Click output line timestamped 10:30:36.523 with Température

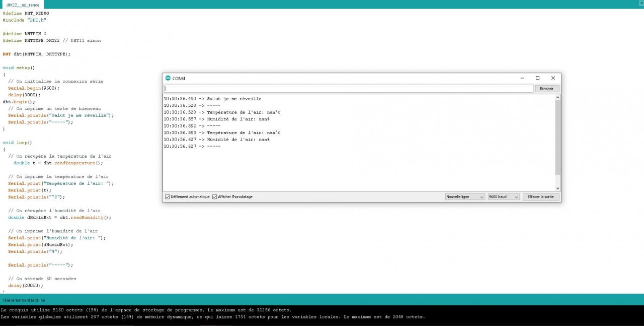coord(222,112)
